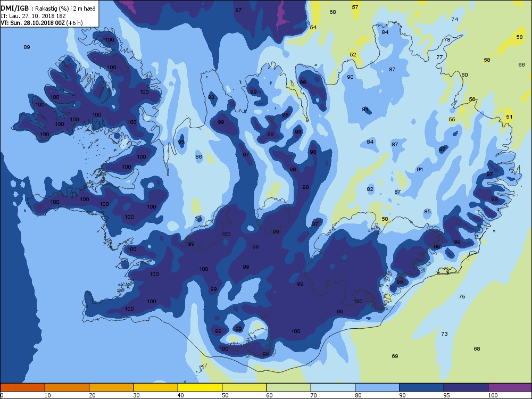Screen dimensions: 532x399
Task: Click the 85 humidity value on the map
Action: [x=427, y=212]
